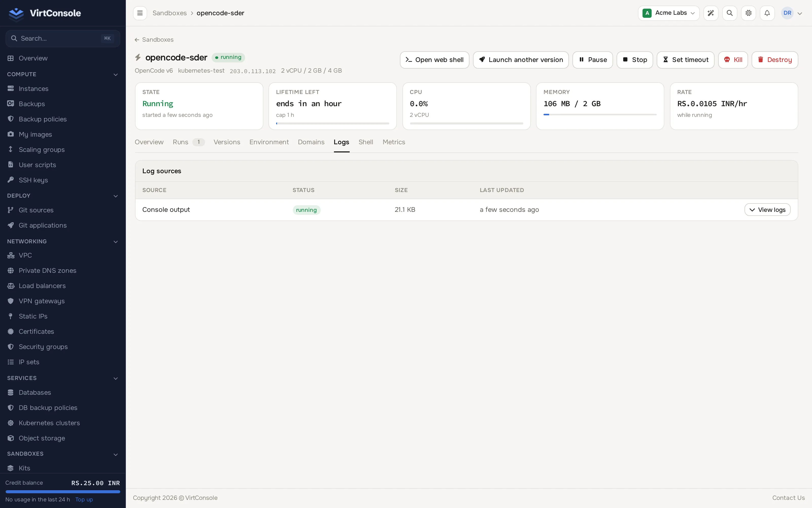The image size is (812, 508).
Task: Open Load balancers page
Action: tap(42, 286)
